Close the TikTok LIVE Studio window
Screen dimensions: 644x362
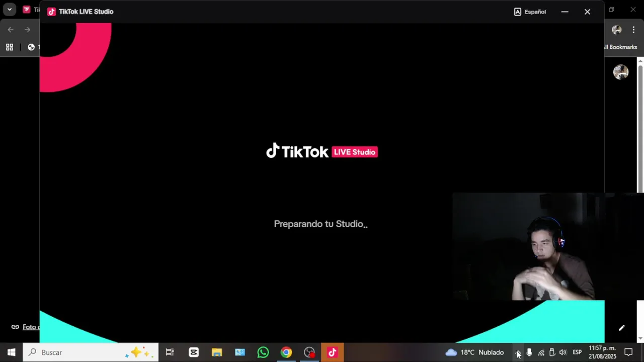[587, 12]
